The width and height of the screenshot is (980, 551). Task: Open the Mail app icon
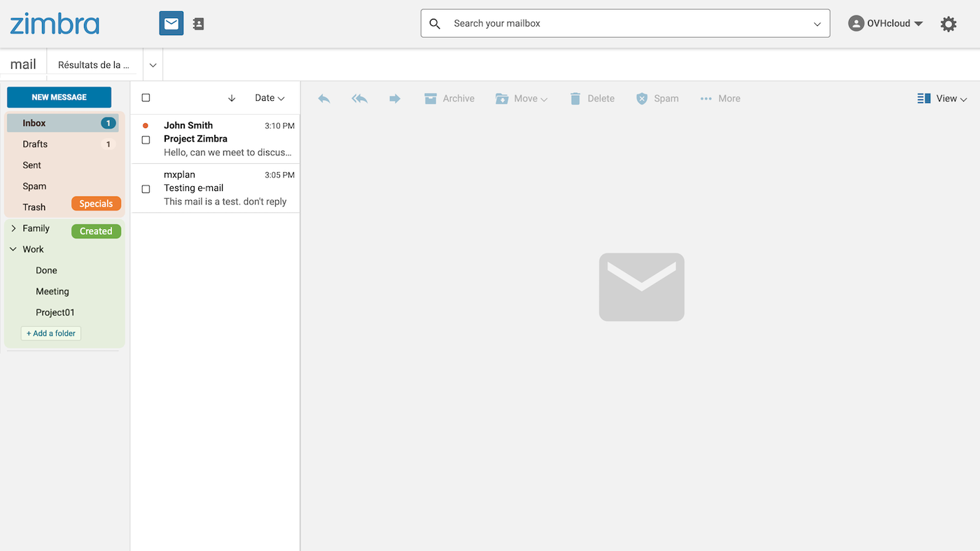coord(171,23)
